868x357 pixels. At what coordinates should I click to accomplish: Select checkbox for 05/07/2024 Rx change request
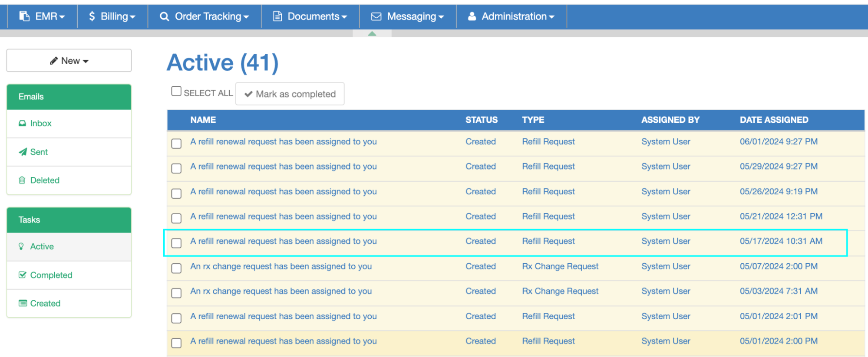coord(176,268)
